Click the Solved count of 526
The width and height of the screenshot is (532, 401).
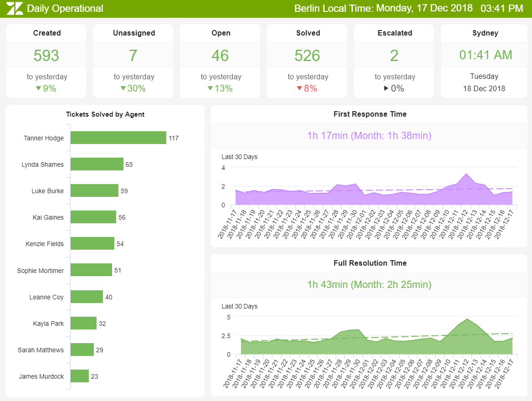[307, 55]
